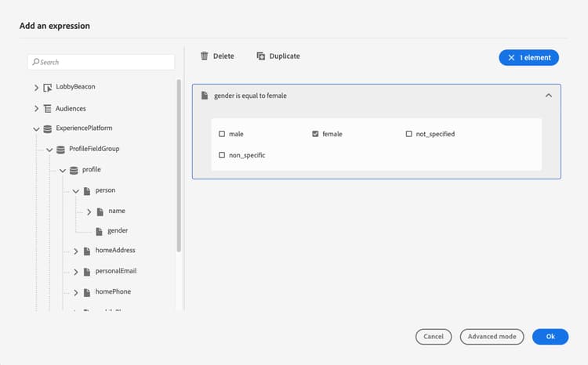Expand the name node
This screenshot has height=365, width=588.
click(89, 211)
